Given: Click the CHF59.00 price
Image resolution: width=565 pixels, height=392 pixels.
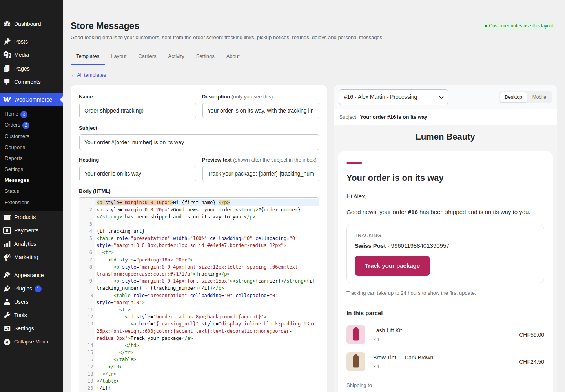Looking at the screenshot, I should [x=532, y=335].
